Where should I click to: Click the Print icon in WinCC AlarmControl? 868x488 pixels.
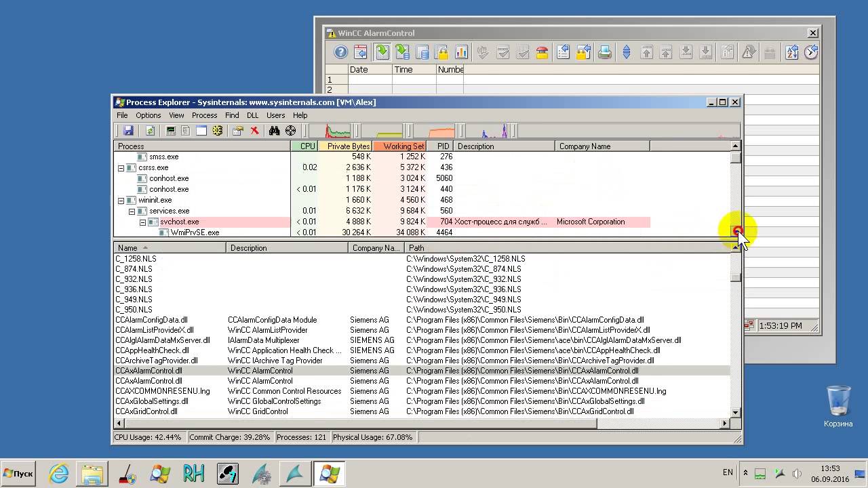pos(605,52)
